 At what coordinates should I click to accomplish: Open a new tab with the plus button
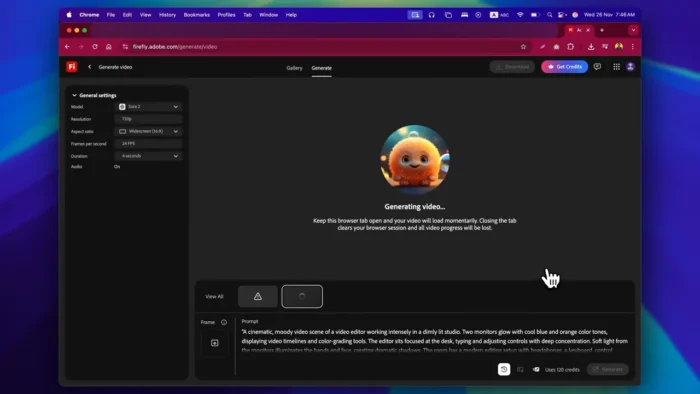pos(602,30)
